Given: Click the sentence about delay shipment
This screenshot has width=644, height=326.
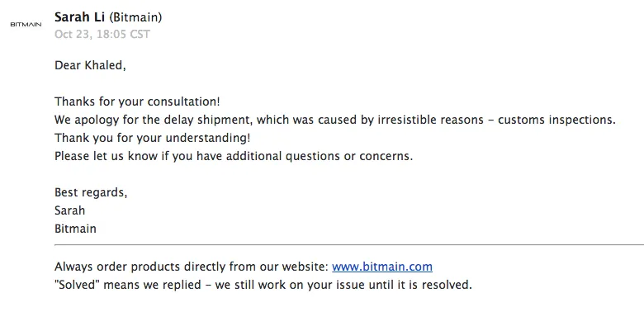Looking at the screenshot, I should [335, 120].
